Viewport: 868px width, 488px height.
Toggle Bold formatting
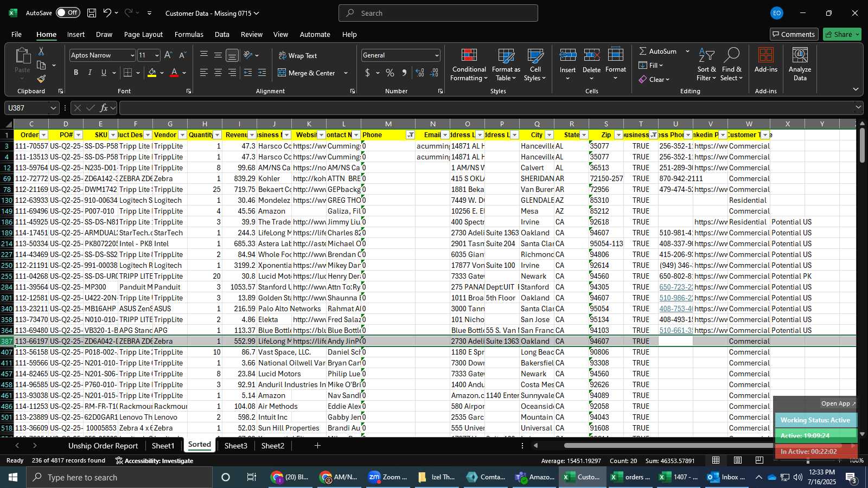point(76,73)
